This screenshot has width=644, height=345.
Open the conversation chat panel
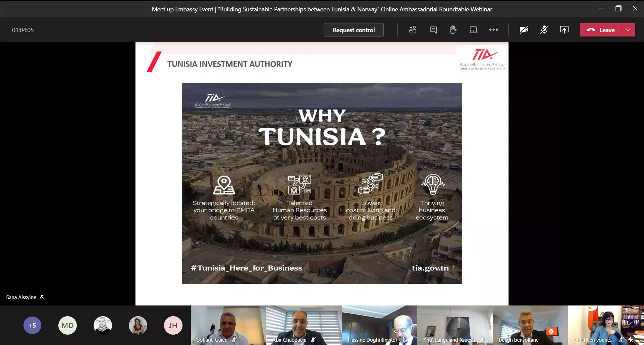(433, 30)
